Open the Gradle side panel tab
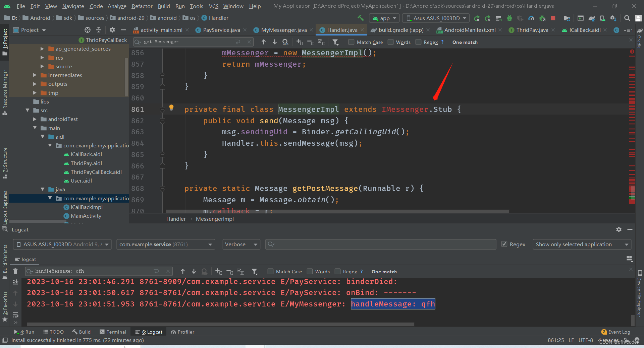Image resolution: width=644 pixels, height=348 pixels. point(639,39)
